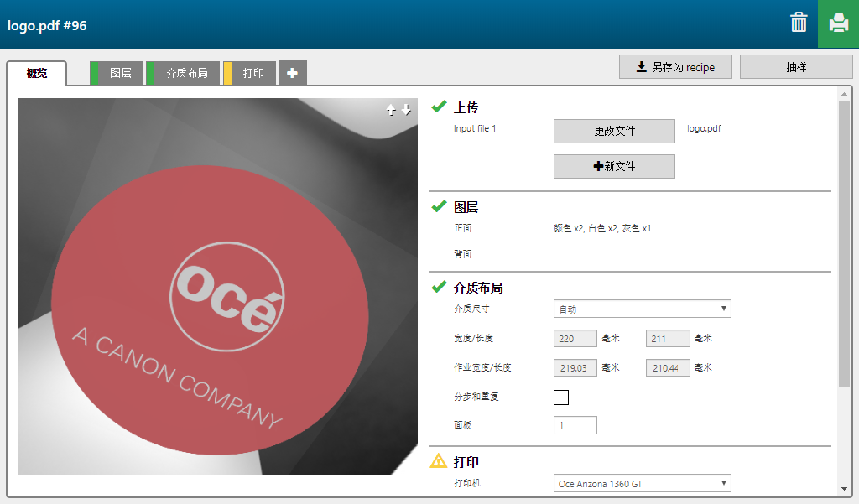Open the 介质布局 tab
Viewport: 859px width, 504px height.
[x=183, y=73]
